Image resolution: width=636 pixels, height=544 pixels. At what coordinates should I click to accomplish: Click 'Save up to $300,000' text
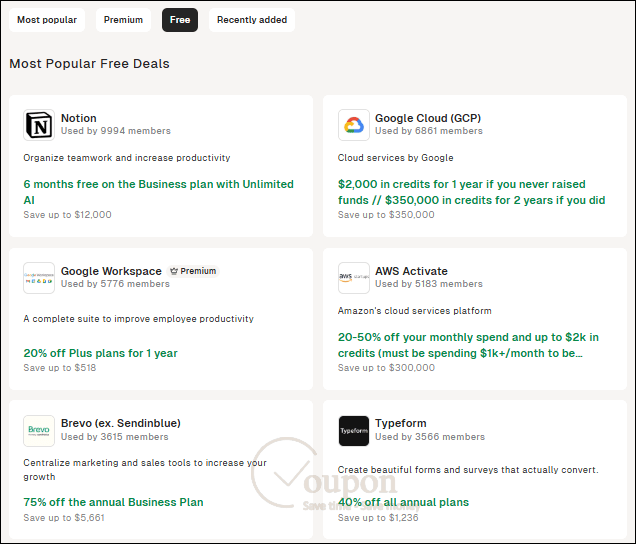tap(386, 368)
